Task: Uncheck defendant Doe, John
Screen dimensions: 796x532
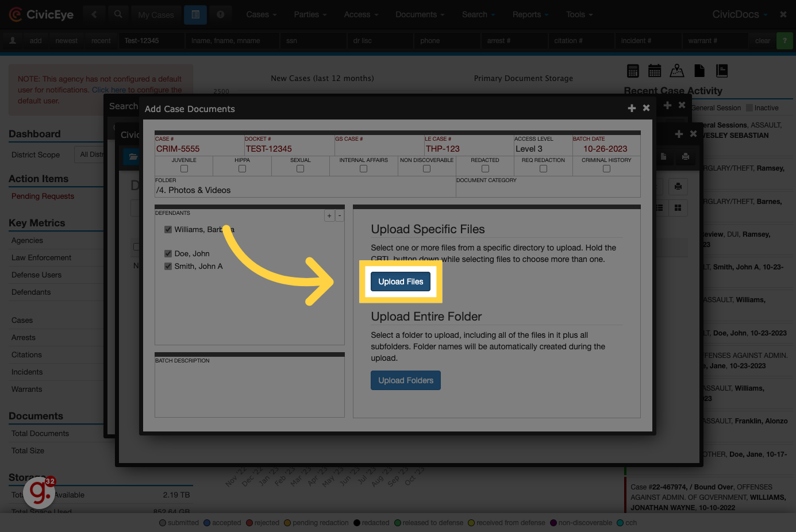Action: click(x=168, y=253)
